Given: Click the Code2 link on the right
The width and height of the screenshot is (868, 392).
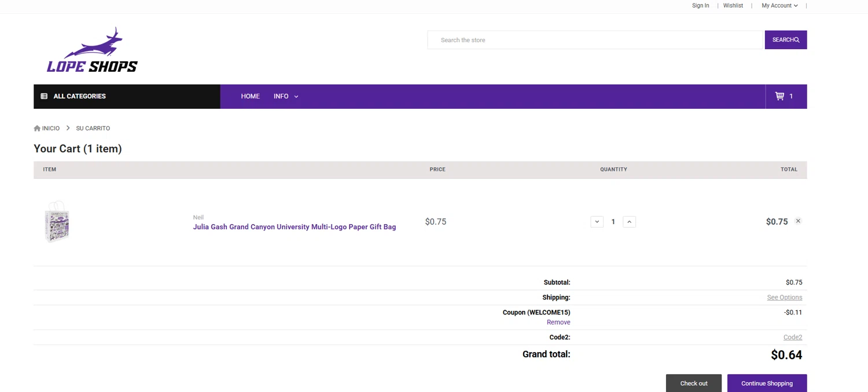Looking at the screenshot, I should 793,338.
